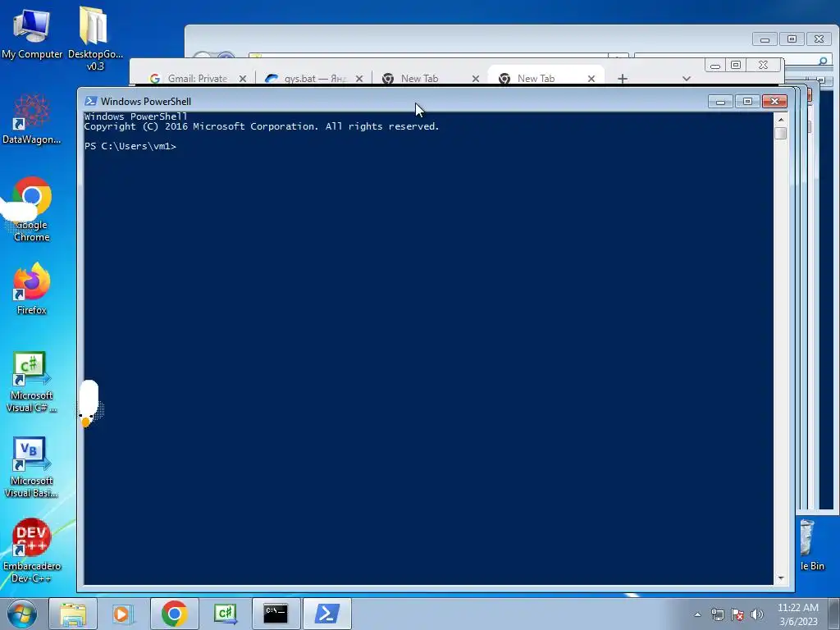
Task: Click PowerShell scrollbar up arrow
Action: pos(781,120)
